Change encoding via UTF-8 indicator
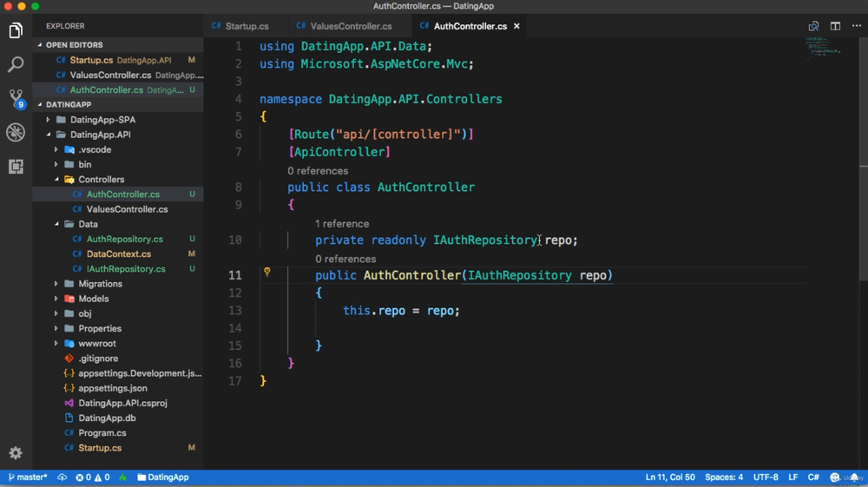The image size is (868, 487). coord(766,477)
